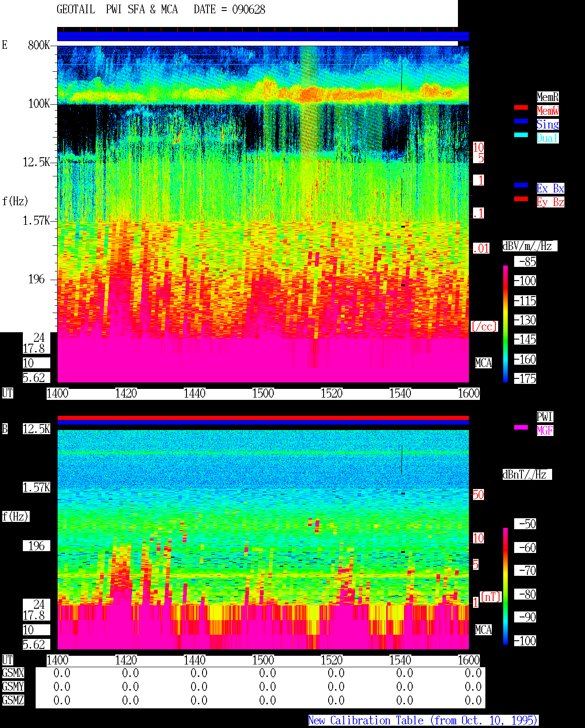Select the "-130" color scale value

coord(525,320)
